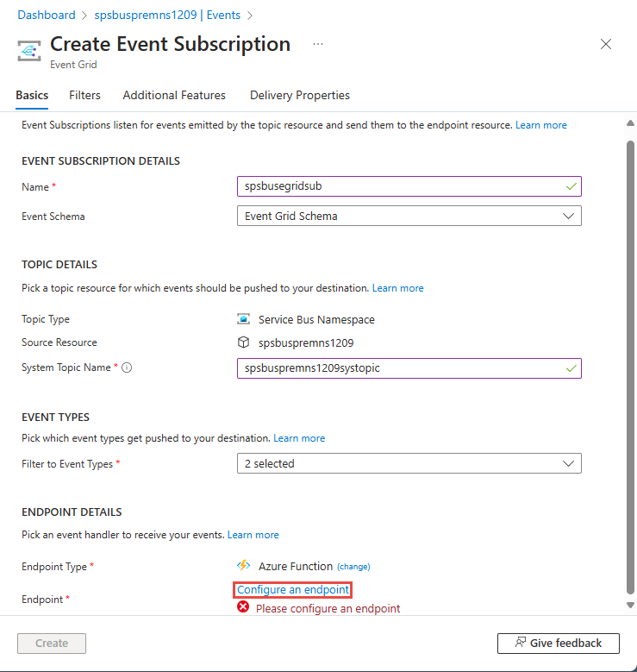The image size is (637, 672).
Task: Go to the Delivery Properties tab
Action: [x=300, y=95]
